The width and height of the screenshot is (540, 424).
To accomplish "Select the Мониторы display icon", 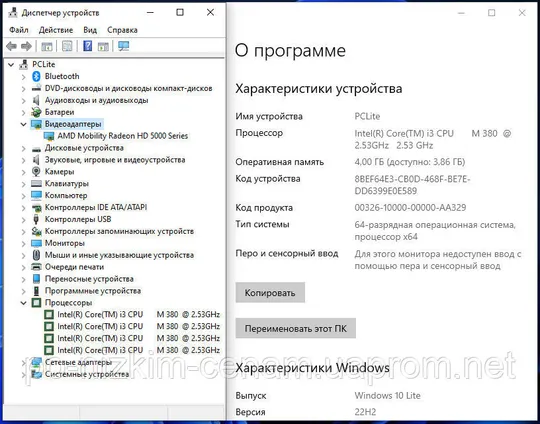I will [36, 243].
